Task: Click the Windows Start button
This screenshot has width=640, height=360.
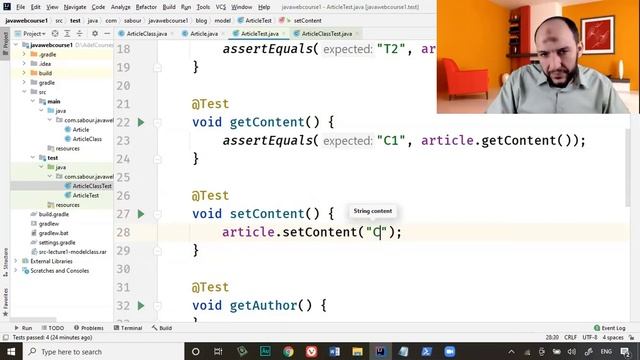Action: pyautogui.click(x=11, y=351)
